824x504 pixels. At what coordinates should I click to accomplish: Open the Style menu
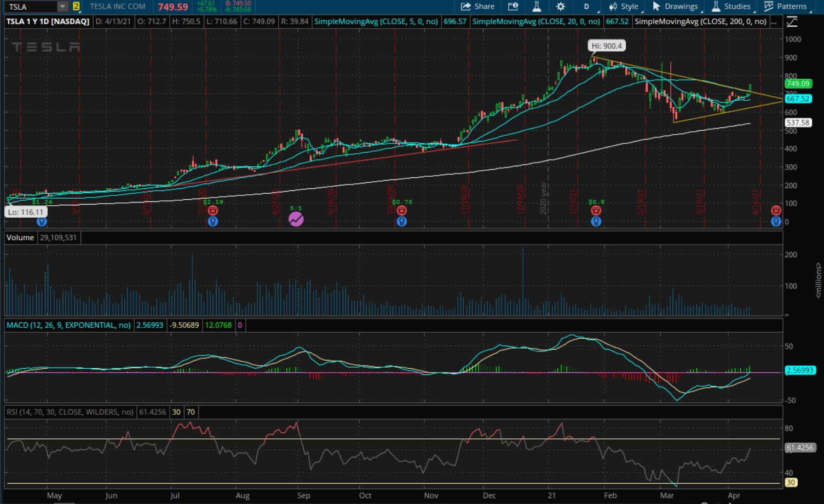point(623,7)
